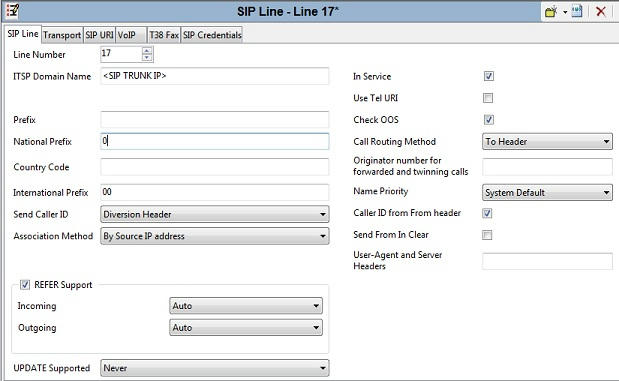Uncheck the In Service checkbox
This screenshot has height=381, width=619.
click(x=488, y=76)
